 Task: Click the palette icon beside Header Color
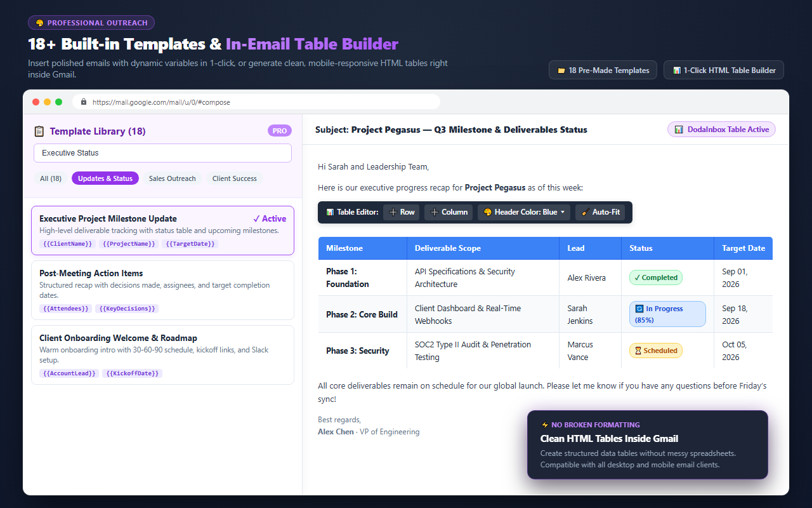(x=488, y=212)
